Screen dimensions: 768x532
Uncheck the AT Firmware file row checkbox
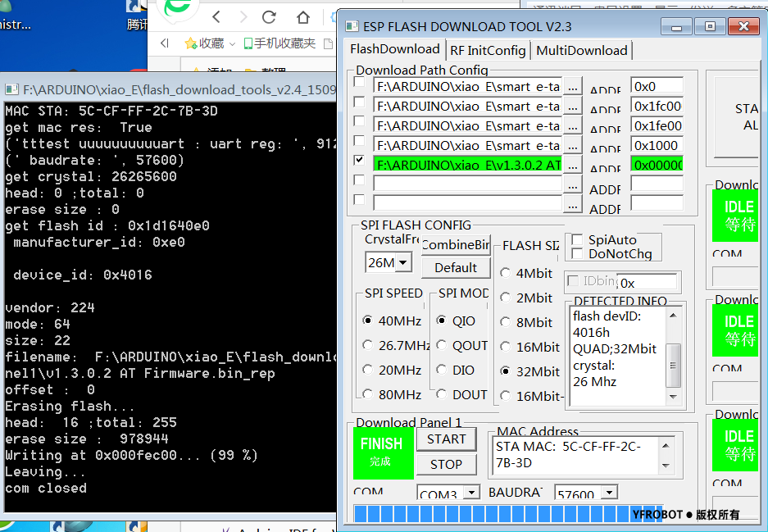(359, 160)
